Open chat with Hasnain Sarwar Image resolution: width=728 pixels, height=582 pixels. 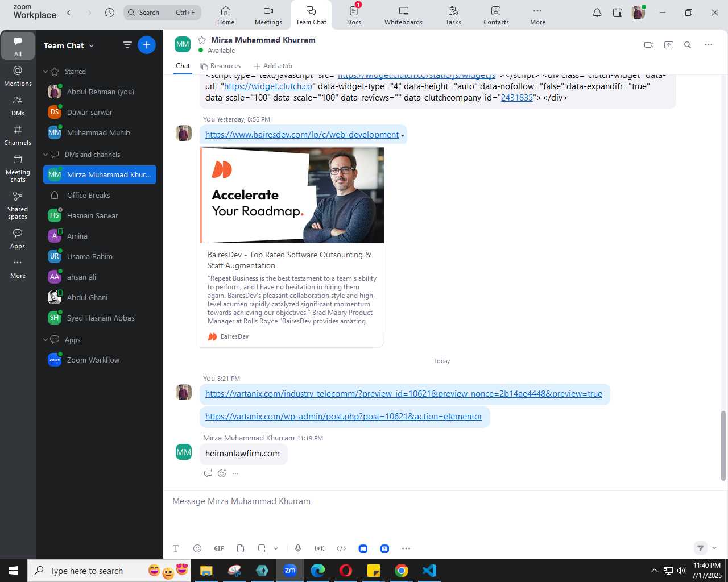pyautogui.click(x=100, y=216)
